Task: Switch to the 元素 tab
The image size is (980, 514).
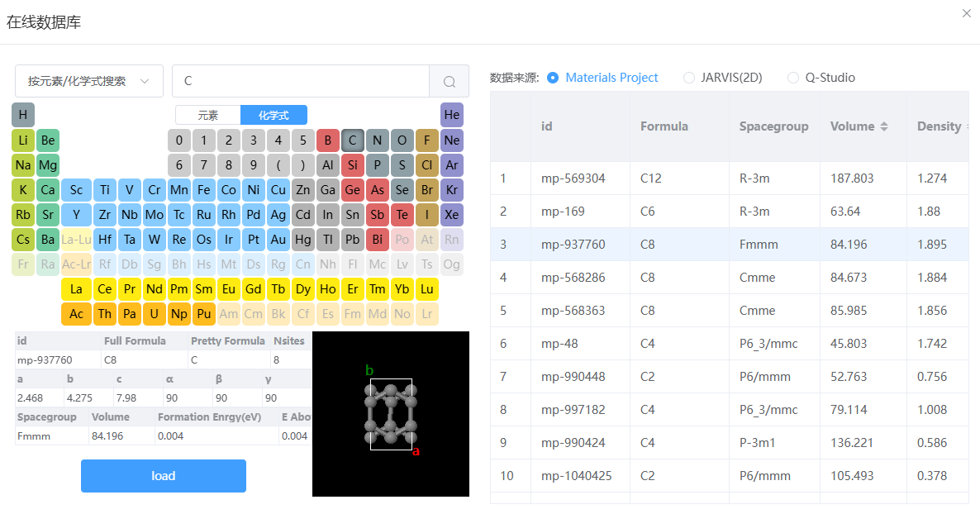Action: 208,115
